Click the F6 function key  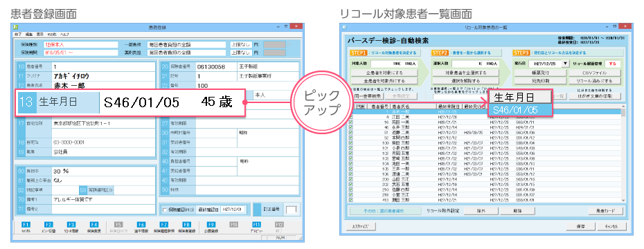pyautogui.click(x=141, y=227)
